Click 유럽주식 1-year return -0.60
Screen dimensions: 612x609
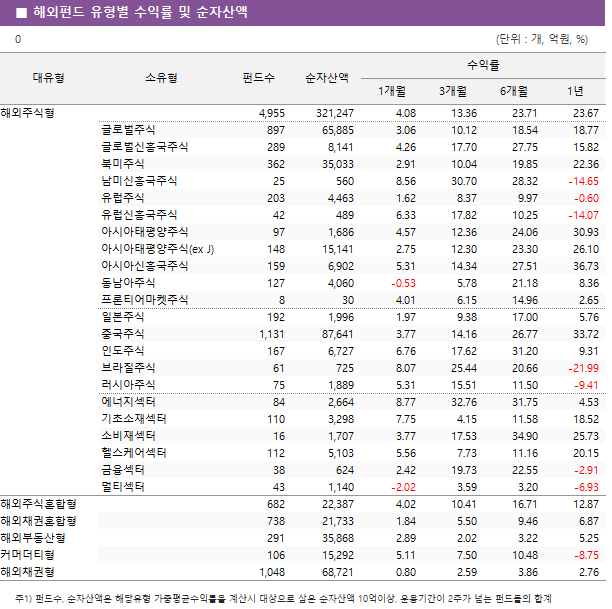click(586, 198)
